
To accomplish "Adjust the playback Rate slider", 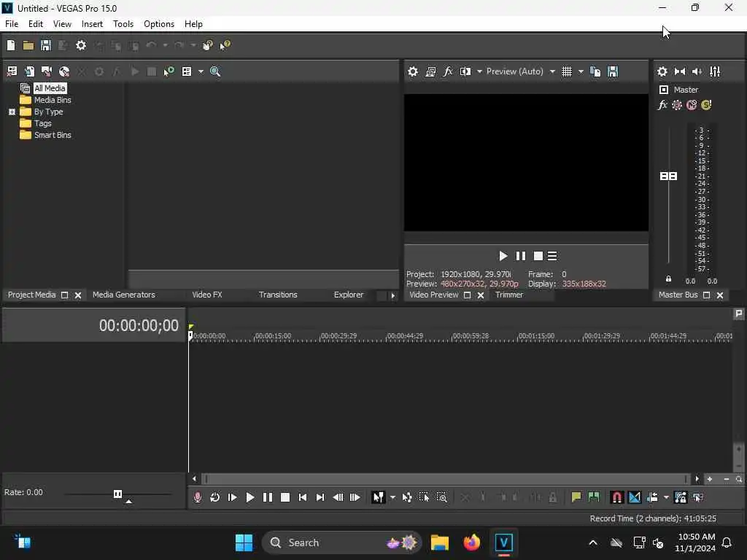I will [x=117, y=494].
